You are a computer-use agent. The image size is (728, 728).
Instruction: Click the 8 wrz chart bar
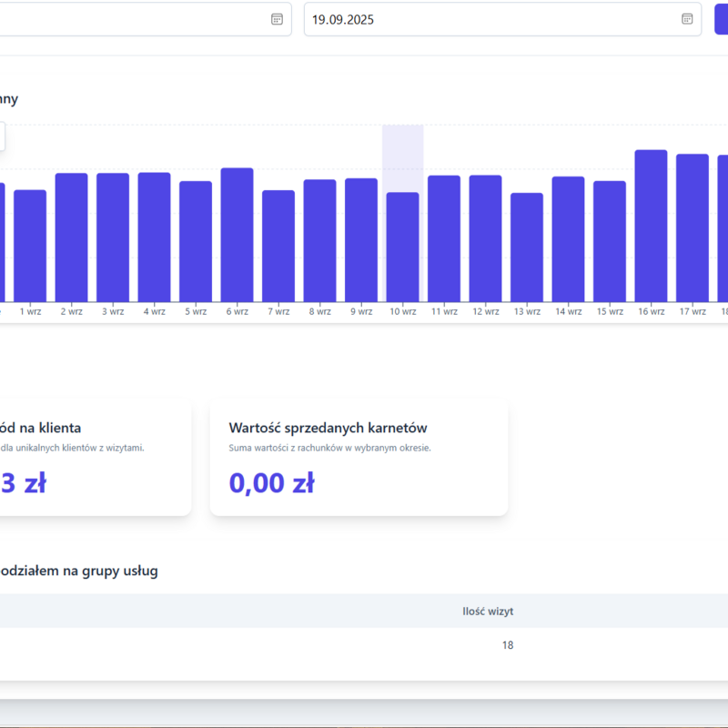319,240
